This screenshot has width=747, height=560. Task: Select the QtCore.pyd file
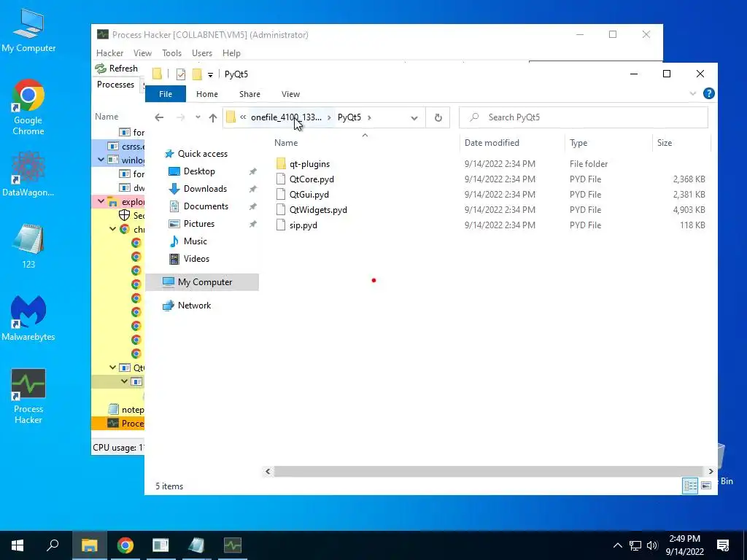click(311, 179)
